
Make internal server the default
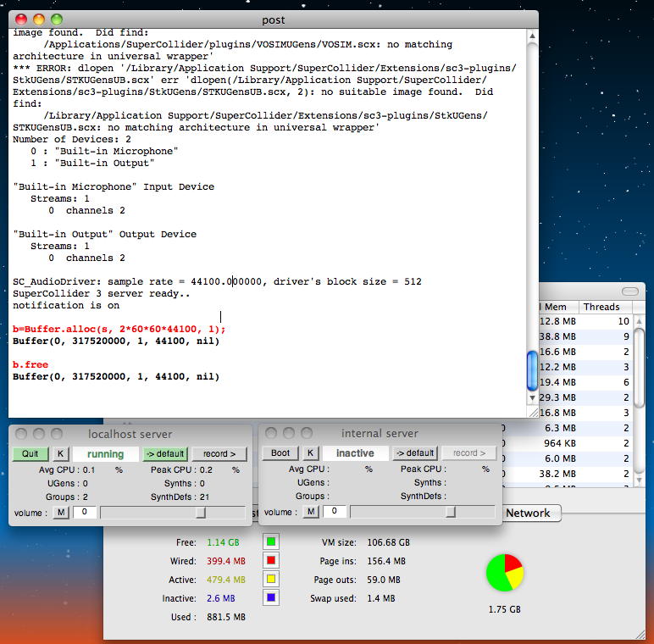click(414, 453)
